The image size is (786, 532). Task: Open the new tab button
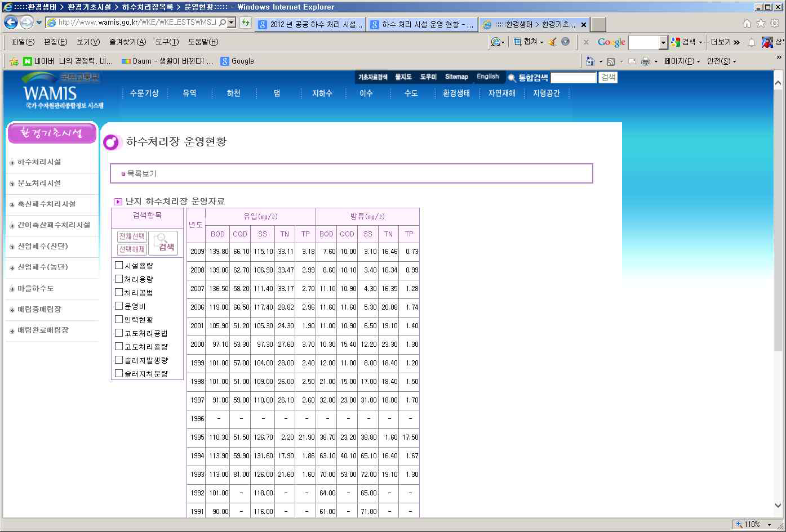[598, 25]
